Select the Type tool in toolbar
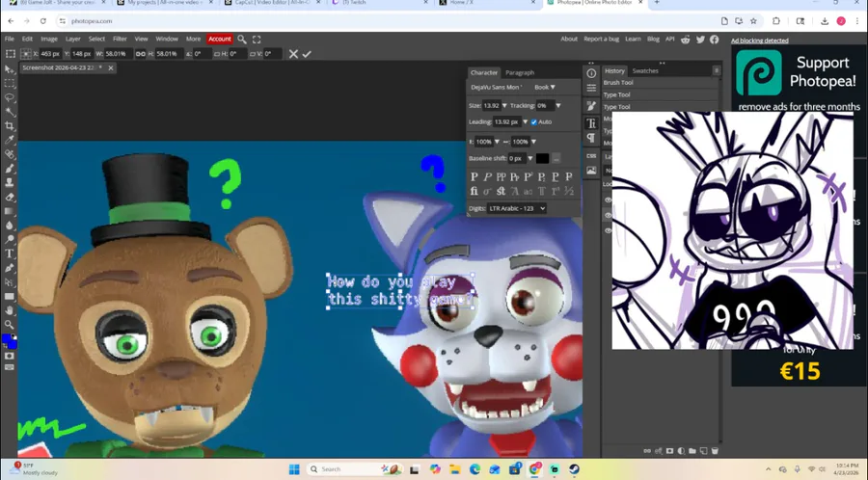868x480 pixels. 10,253
